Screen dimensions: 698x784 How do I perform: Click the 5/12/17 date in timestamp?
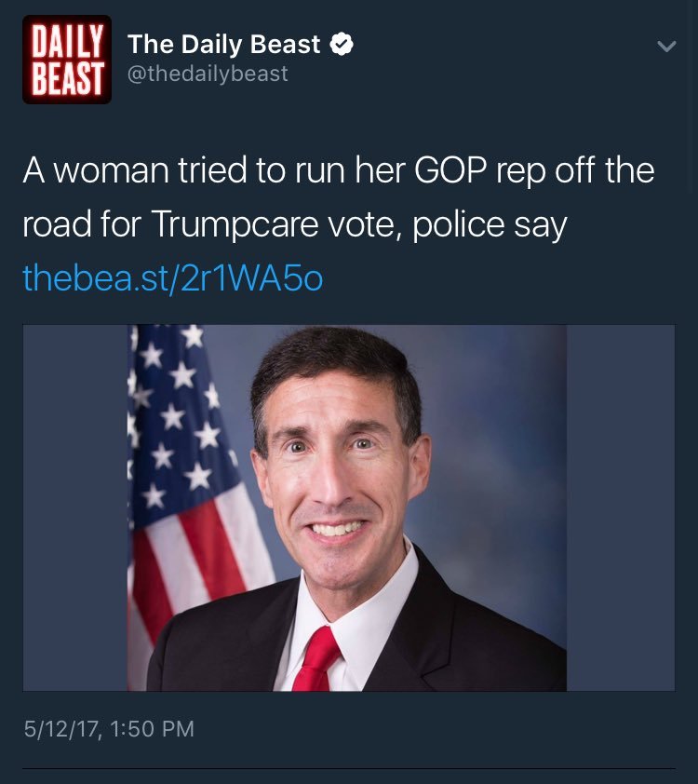[x=60, y=729]
